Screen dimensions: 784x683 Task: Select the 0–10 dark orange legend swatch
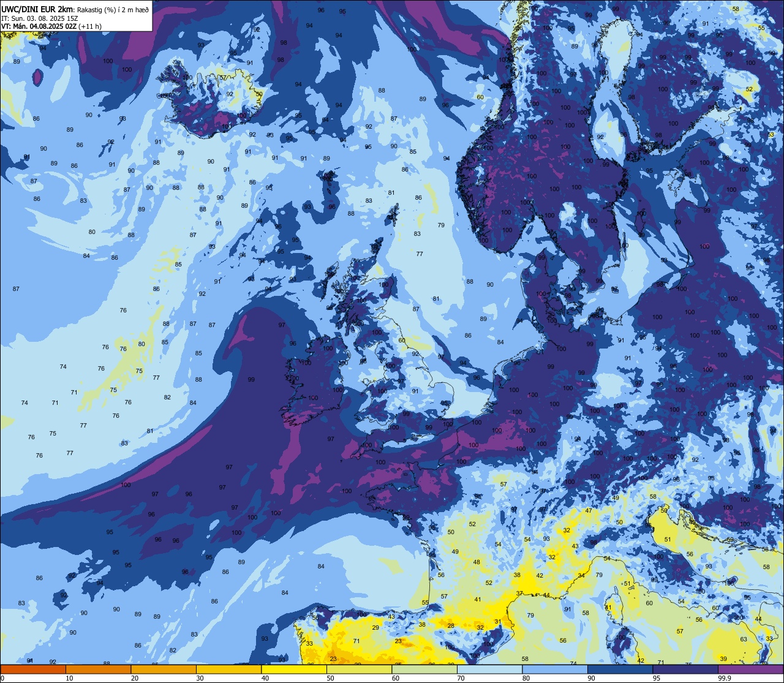pos(33,669)
